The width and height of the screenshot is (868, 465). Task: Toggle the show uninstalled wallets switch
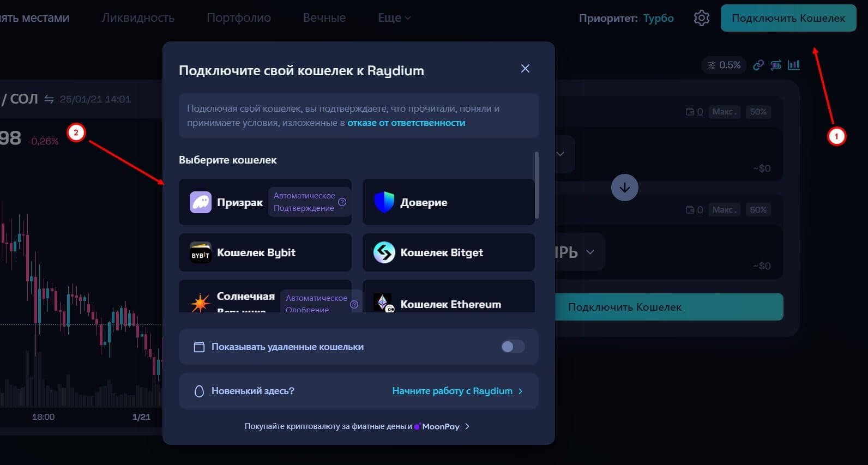(513, 347)
